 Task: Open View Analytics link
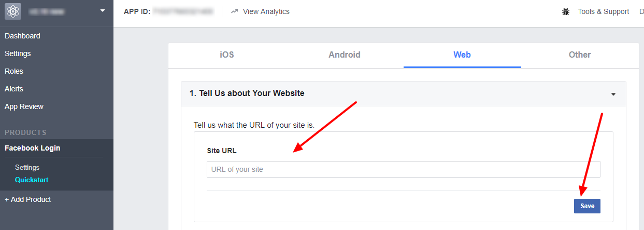[x=266, y=11]
